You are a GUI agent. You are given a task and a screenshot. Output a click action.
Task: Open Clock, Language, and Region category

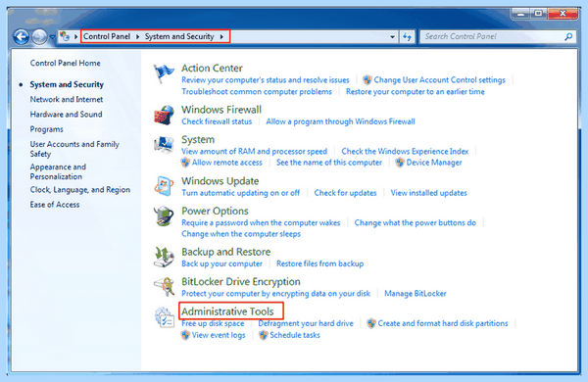[x=80, y=190]
